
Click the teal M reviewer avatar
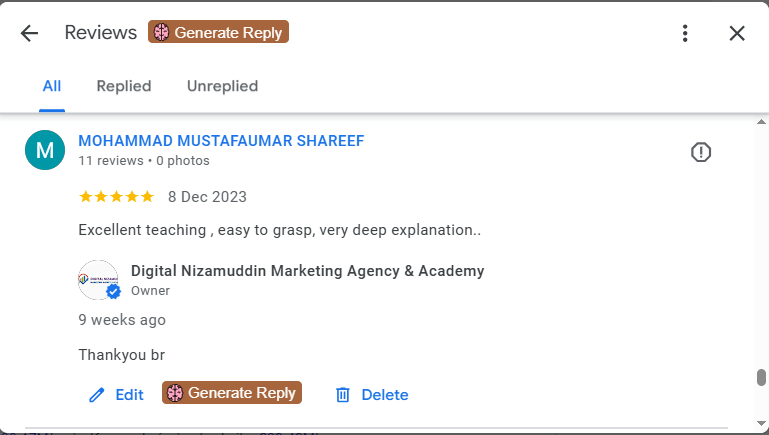coord(44,150)
